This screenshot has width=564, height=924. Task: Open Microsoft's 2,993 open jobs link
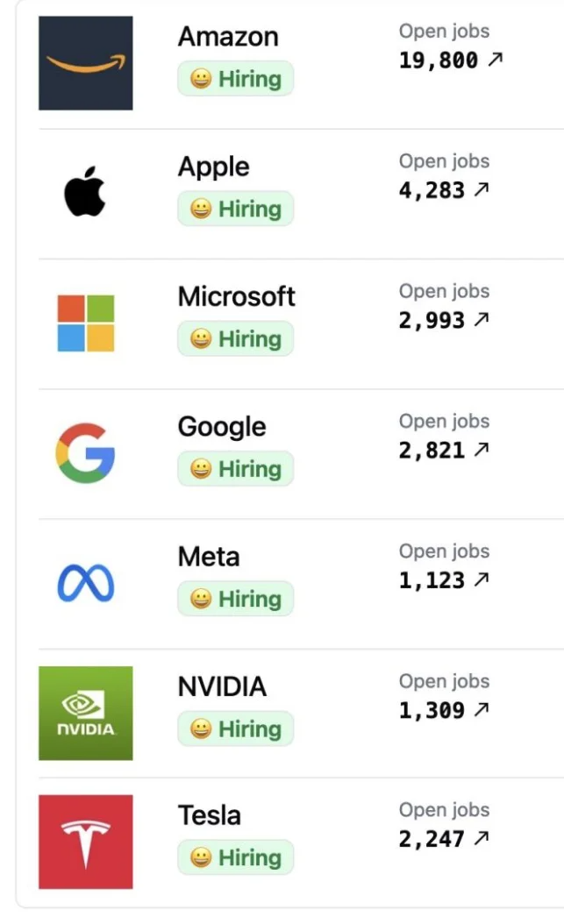click(x=444, y=320)
